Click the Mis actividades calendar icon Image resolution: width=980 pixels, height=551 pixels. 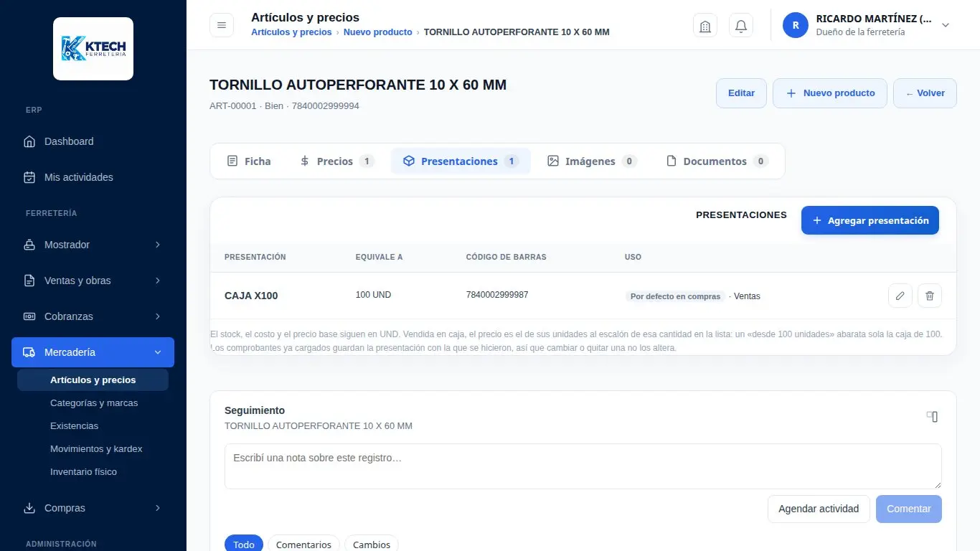[x=29, y=177]
